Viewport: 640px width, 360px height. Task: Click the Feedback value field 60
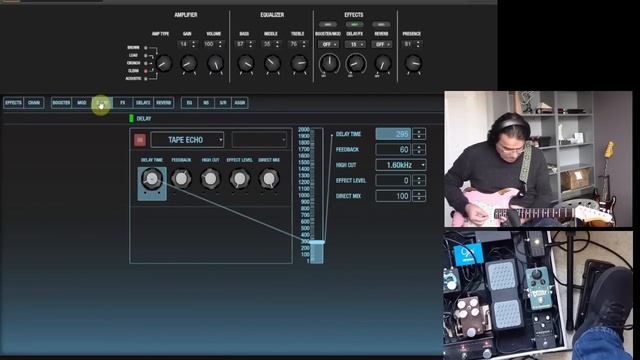tap(393, 149)
